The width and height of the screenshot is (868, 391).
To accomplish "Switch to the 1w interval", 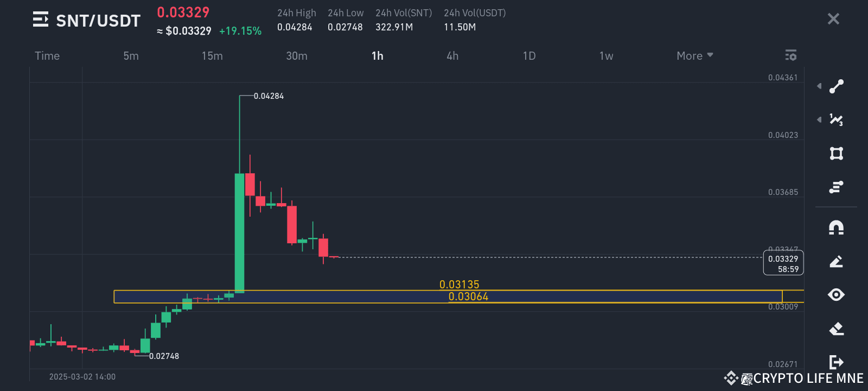I will tap(607, 56).
